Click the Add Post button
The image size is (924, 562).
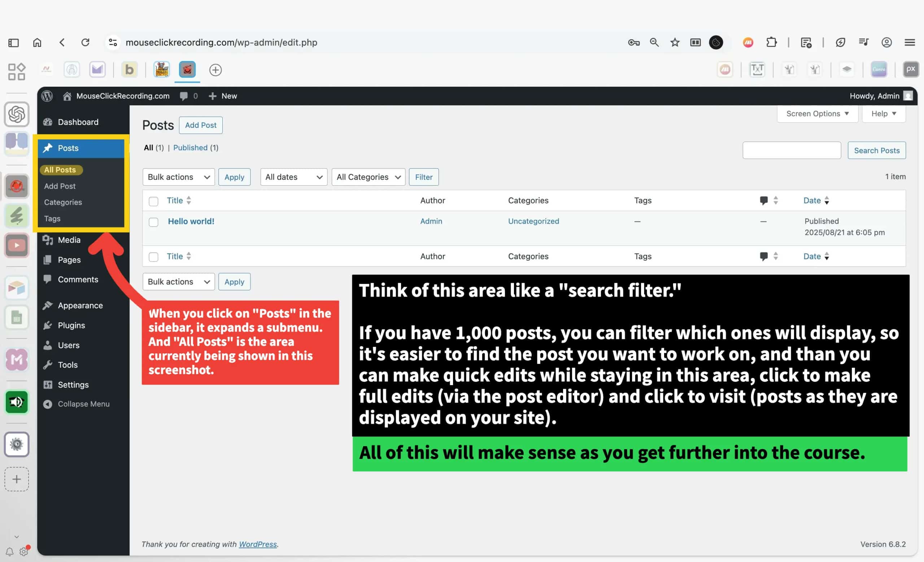(200, 125)
